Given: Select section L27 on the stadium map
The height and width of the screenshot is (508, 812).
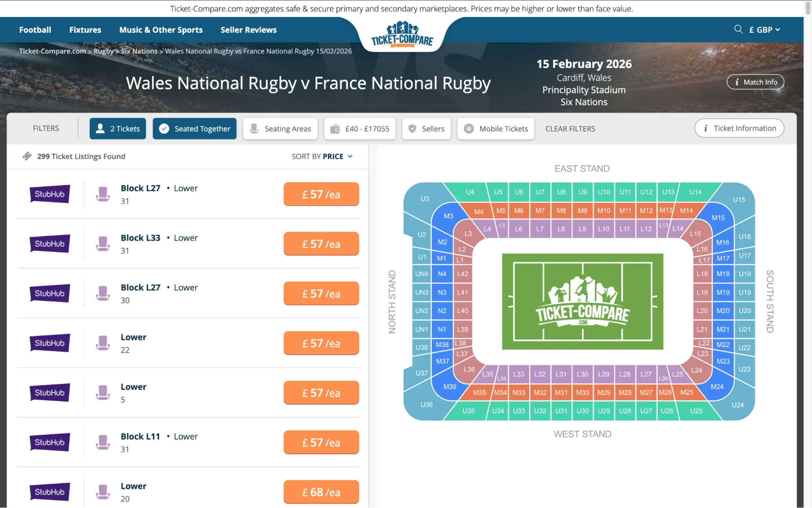Looking at the screenshot, I should pos(646,374).
